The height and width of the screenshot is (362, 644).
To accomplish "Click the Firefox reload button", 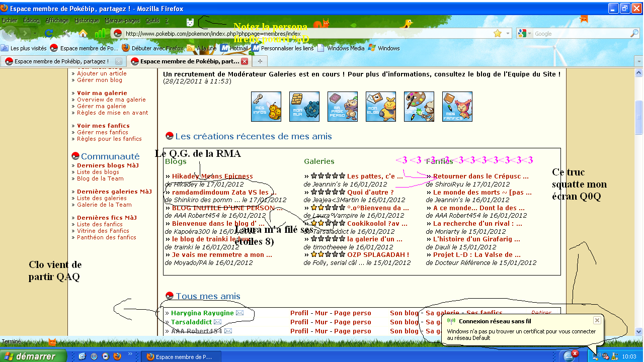I will 49,34.
